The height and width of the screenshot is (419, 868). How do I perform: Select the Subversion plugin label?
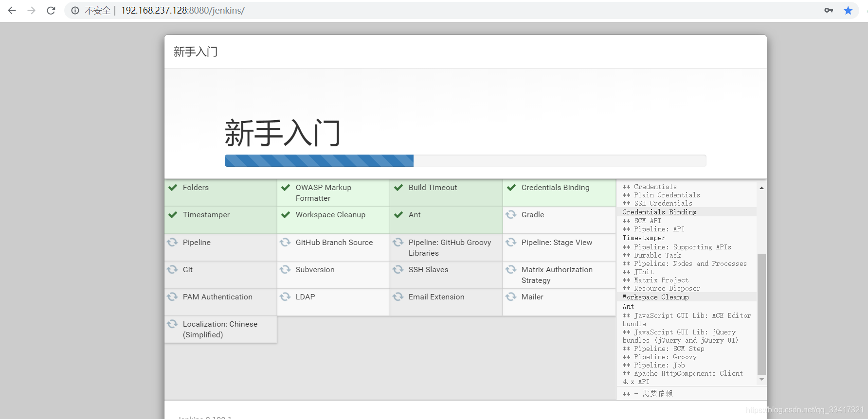tap(315, 270)
